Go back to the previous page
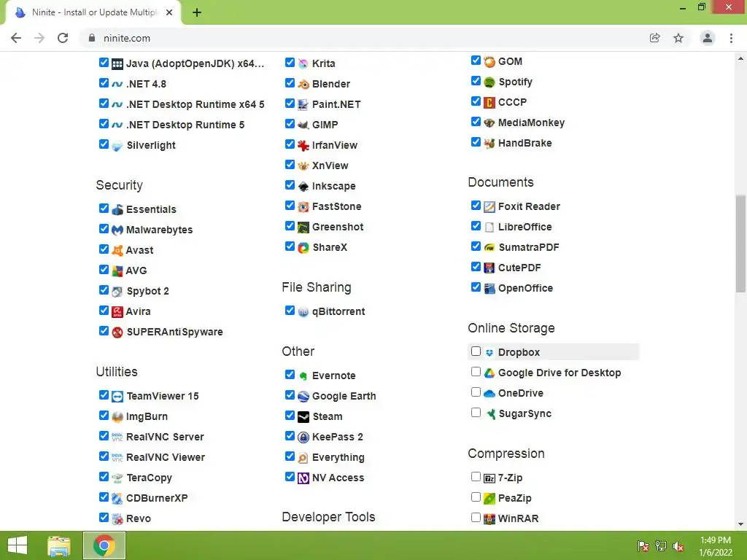This screenshot has height=560, width=747. [16, 38]
